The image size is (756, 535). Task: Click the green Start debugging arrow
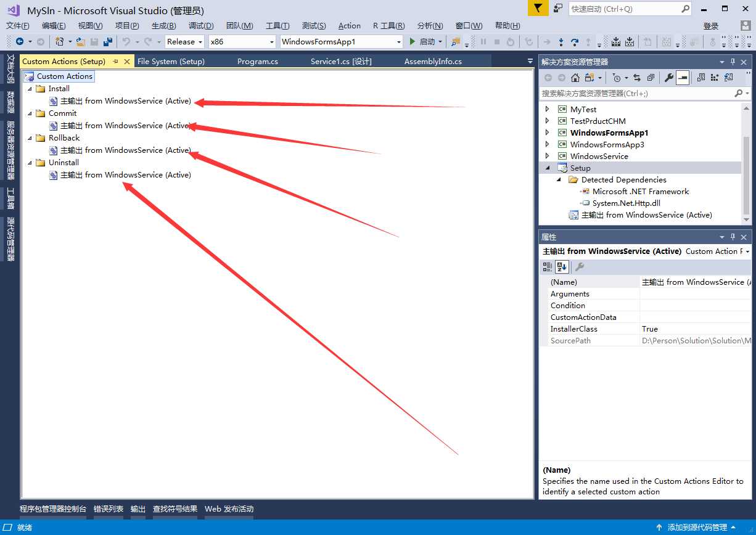pos(413,42)
